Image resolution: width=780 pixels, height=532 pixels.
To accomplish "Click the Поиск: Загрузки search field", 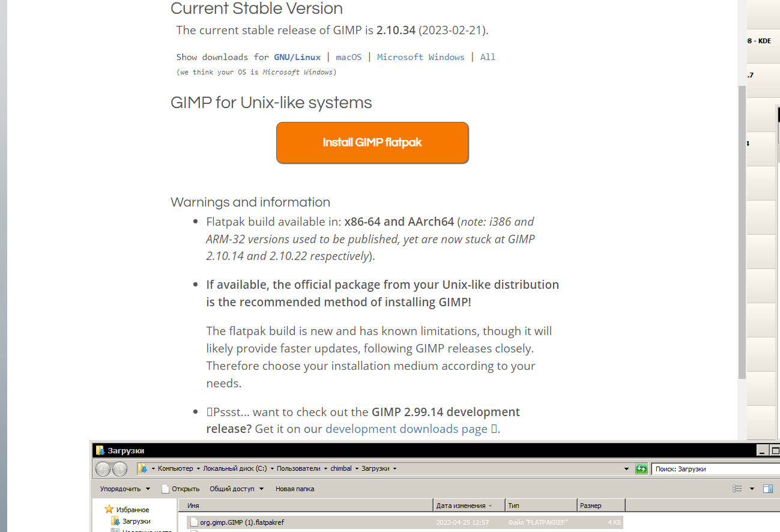I will click(716, 468).
